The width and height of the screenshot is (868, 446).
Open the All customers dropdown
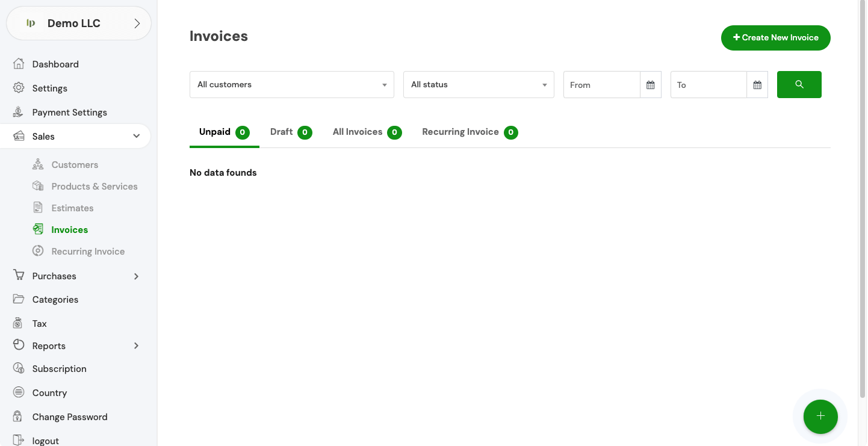pos(291,85)
